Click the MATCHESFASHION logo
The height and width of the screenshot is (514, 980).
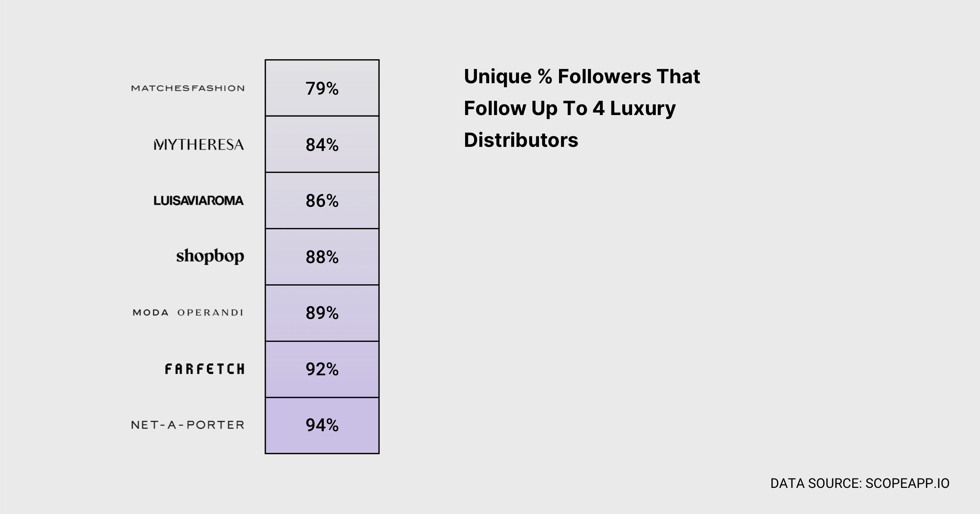pos(188,88)
